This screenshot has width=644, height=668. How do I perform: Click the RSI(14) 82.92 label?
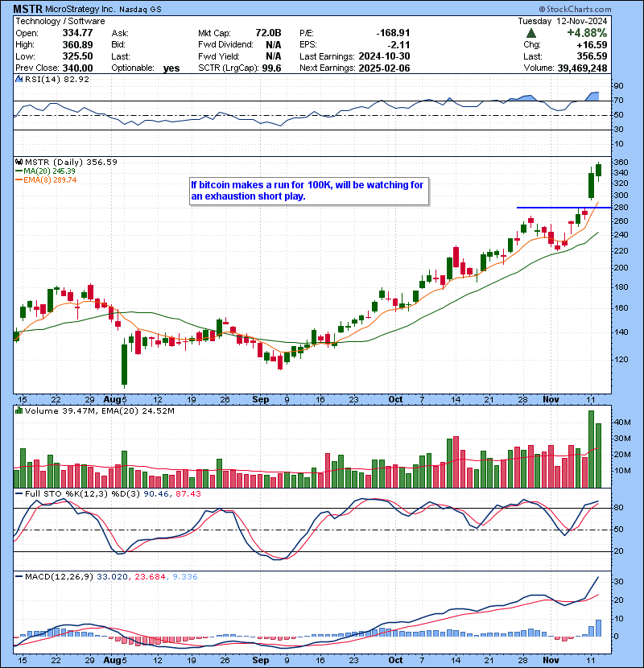[x=57, y=79]
